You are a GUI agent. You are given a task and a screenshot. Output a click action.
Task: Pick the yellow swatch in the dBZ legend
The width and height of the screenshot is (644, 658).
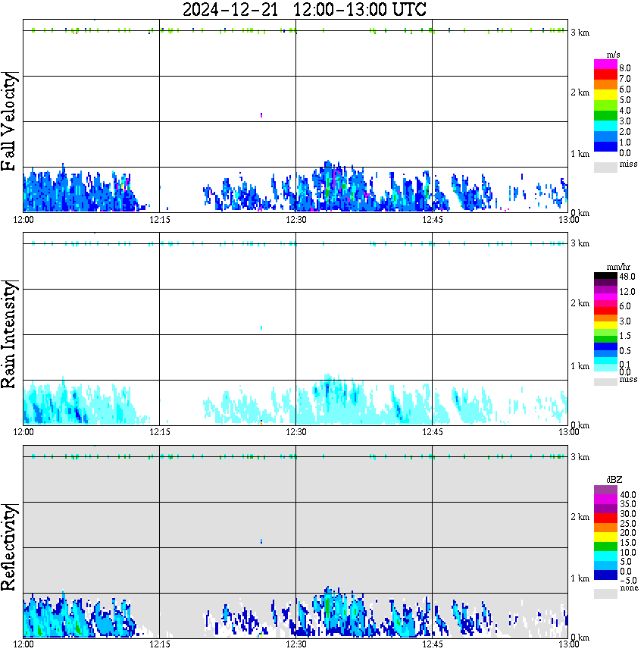(x=605, y=537)
